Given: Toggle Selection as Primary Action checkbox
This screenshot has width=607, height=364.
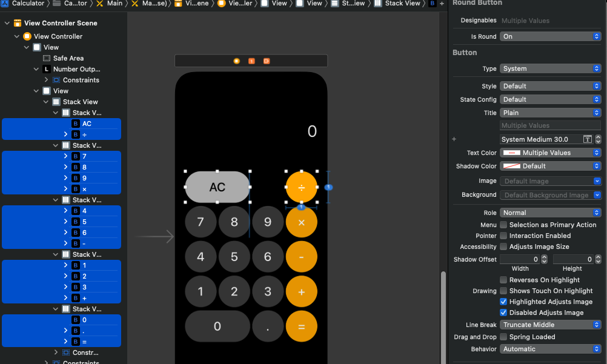Looking at the screenshot, I should [x=503, y=225].
